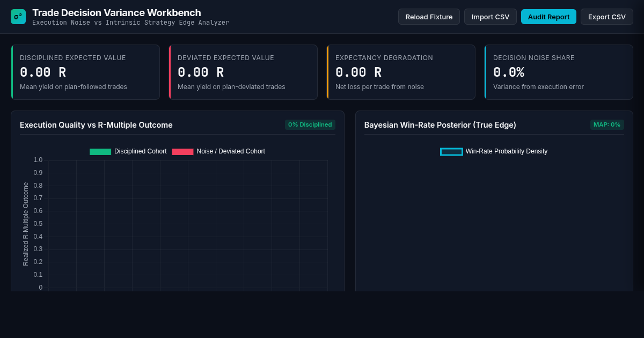Select the Deviated Expected Value card
Screen dimensions: 644x338
click(x=243, y=72)
